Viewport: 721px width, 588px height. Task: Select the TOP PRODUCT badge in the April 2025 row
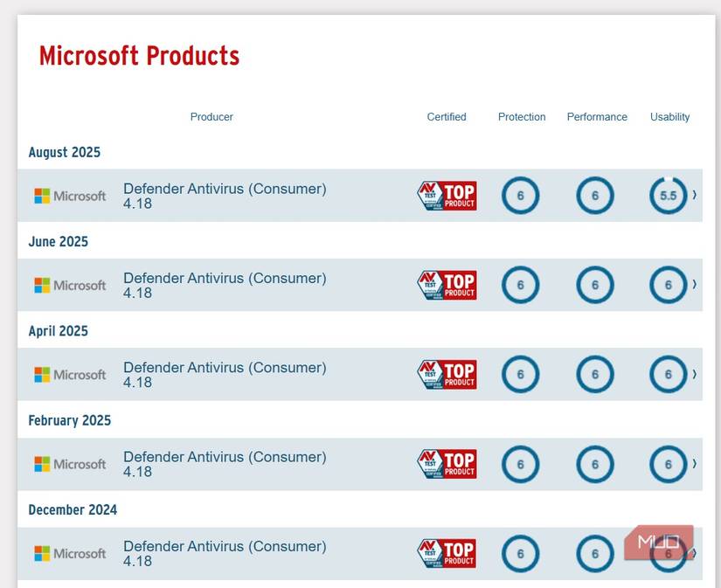[447, 375]
